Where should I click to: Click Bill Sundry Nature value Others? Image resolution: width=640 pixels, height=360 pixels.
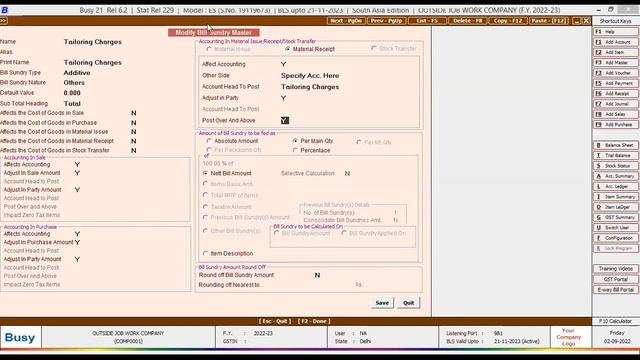74,82
